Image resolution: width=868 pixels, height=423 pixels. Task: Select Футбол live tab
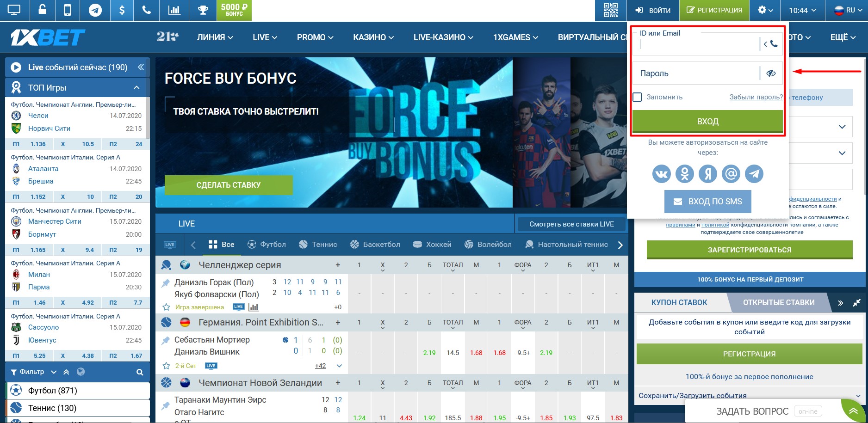(x=267, y=245)
